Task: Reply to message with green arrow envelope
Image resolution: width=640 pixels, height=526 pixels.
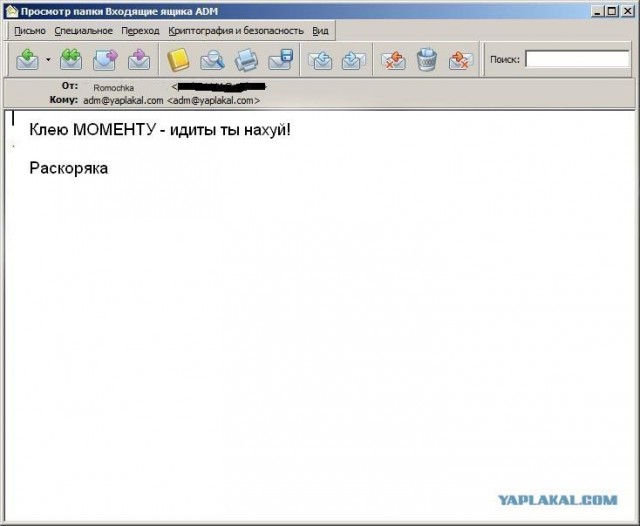Action: (x=27, y=60)
